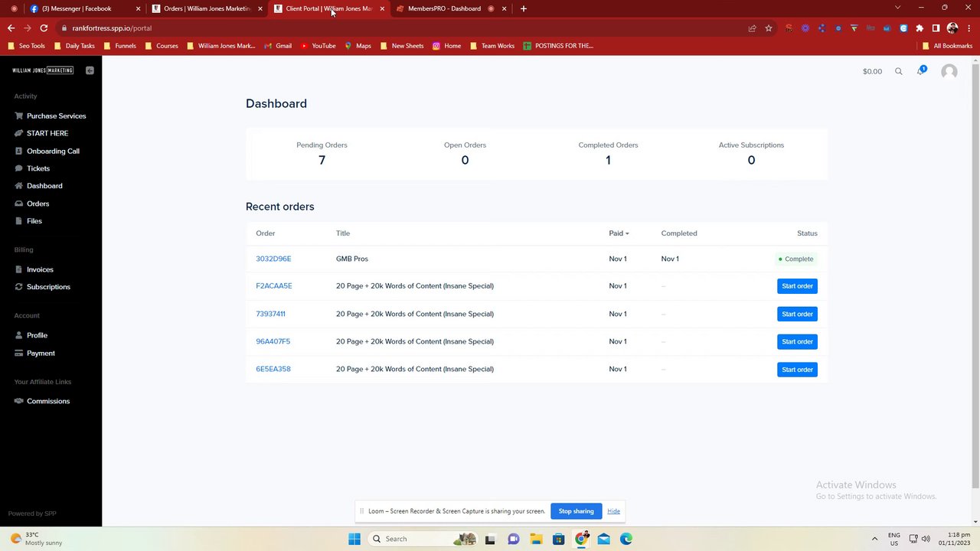980x551 pixels.
Task: Open Chrome three-dot menu
Action: click(969, 28)
